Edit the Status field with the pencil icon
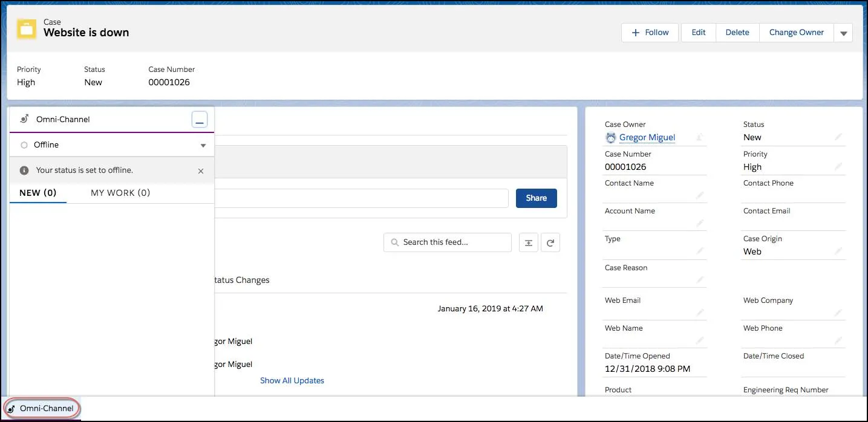 (839, 137)
